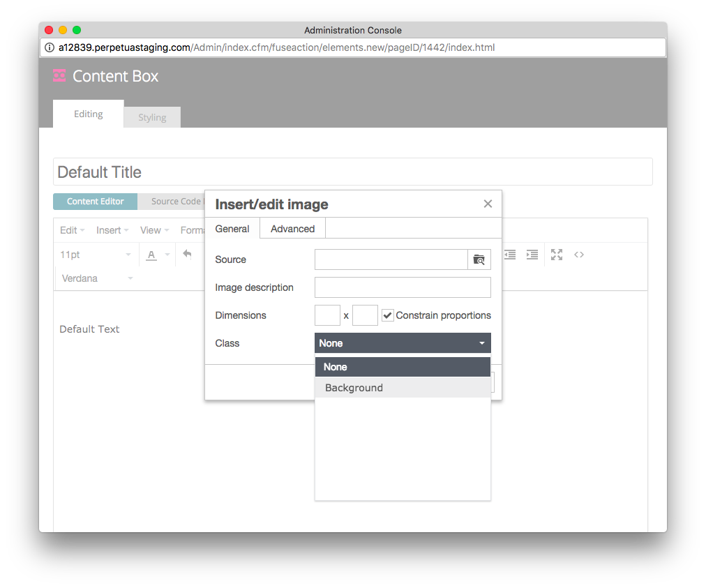The image size is (706, 588).
Task: Open the View menu
Action: point(154,230)
